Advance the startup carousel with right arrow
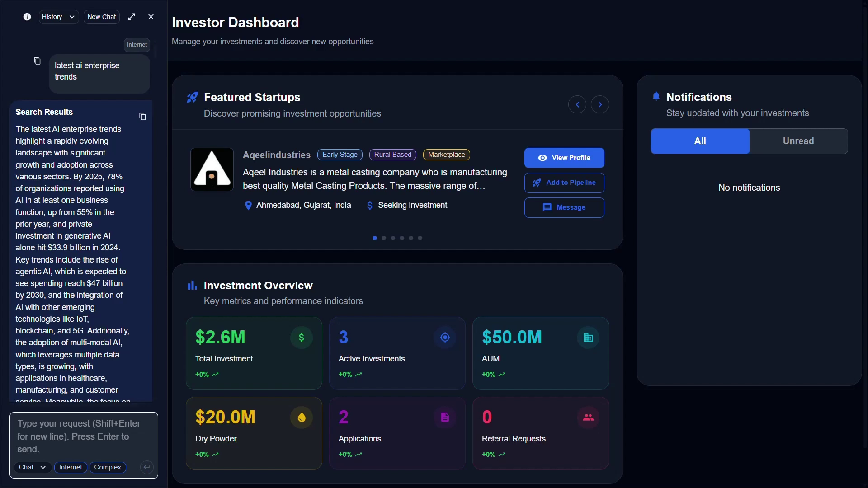 (x=600, y=104)
